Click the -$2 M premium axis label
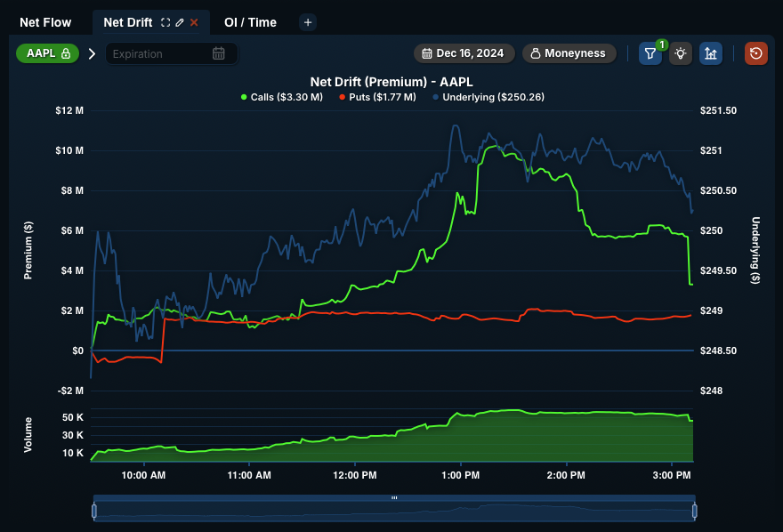Image resolution: width=783 pixels, height=532 pixels. tap(70, 391)
